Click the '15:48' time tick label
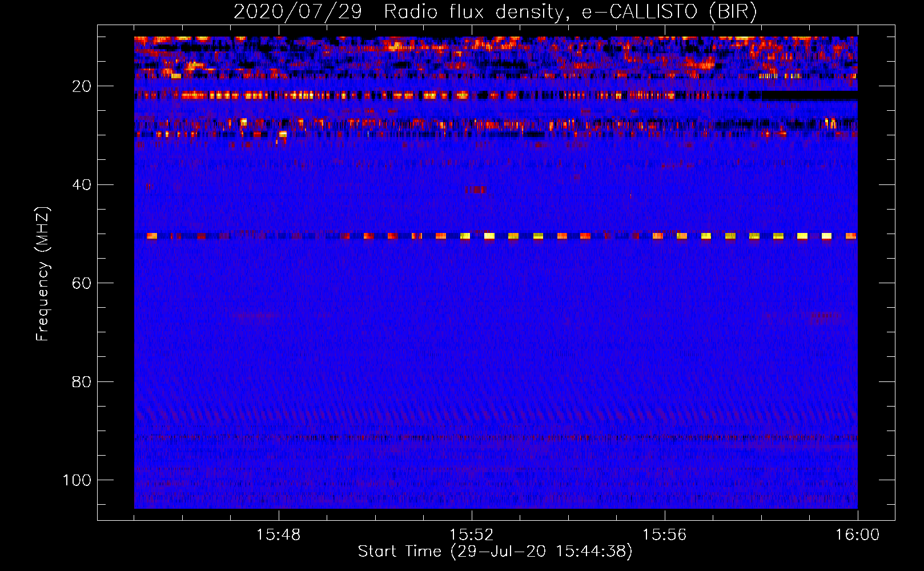The image size is (924, 571). click(279, 535)
